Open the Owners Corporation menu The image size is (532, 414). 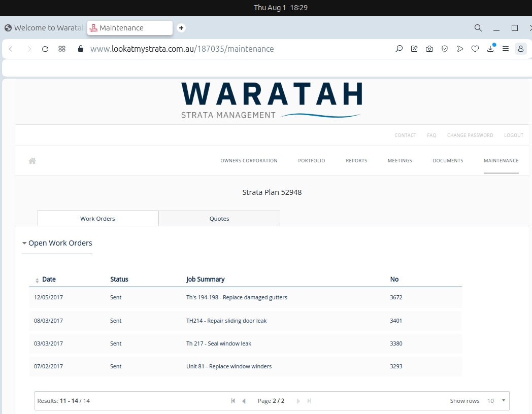249,161
